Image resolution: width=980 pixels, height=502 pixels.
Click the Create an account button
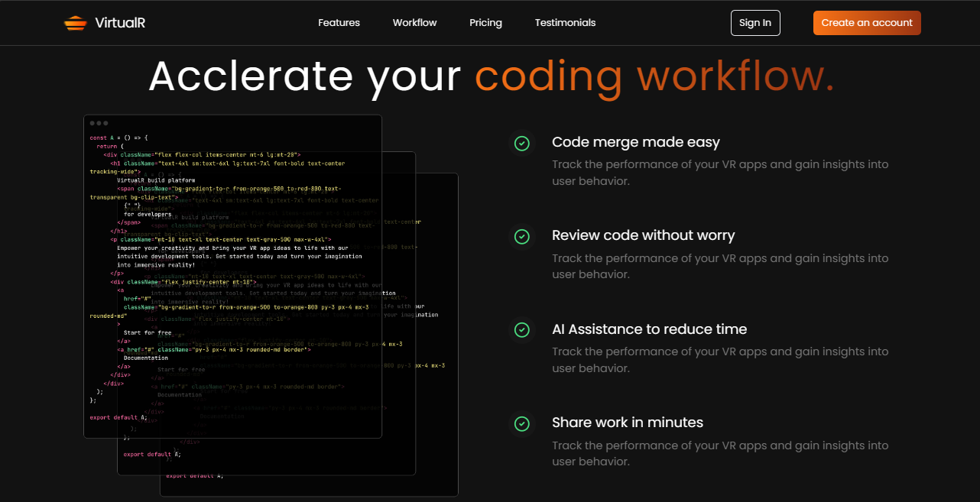tap(867, 23)
